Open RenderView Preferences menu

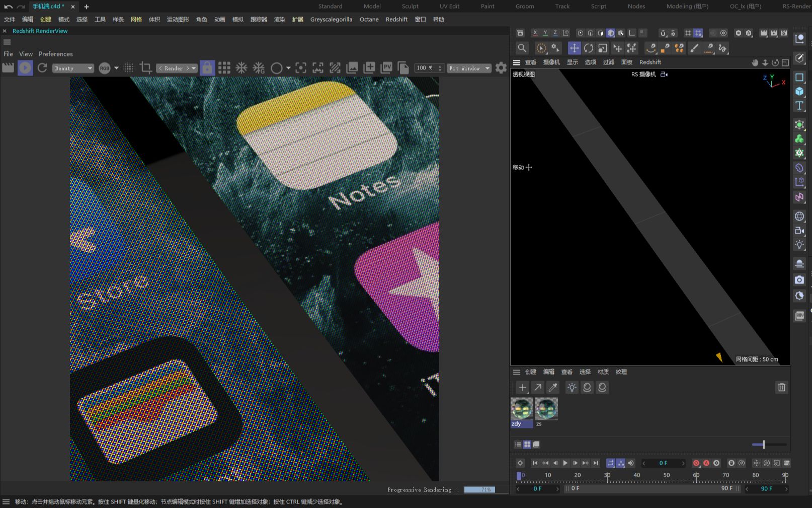pos(56,54)
